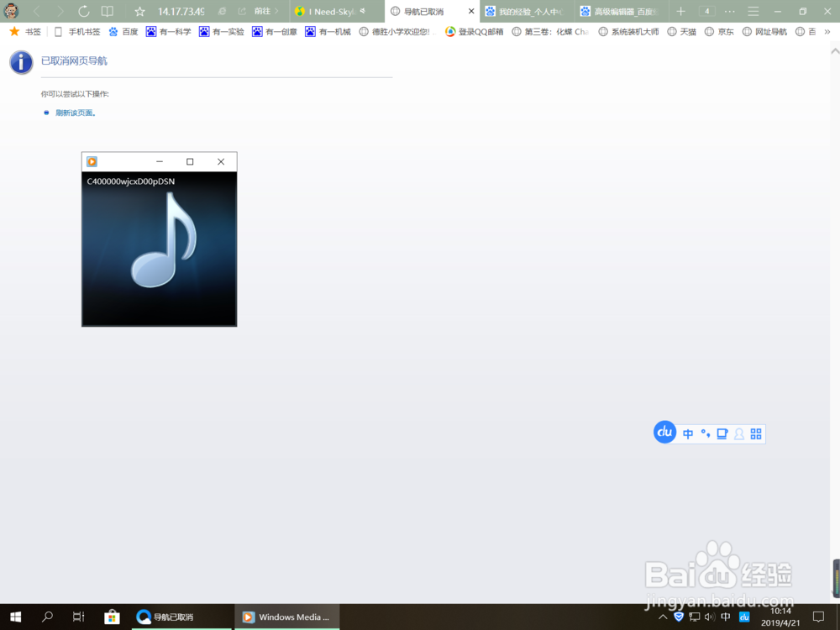Click the favorites star icon in address bar
840x630 pixels.
click(x=139, y=12)
